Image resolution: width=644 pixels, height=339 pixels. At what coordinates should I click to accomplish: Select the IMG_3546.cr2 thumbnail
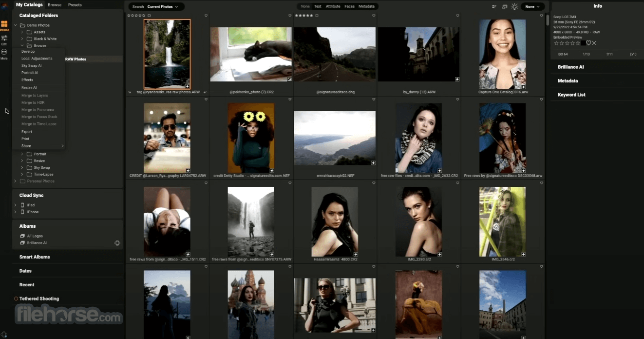click(x=503, y=222)
